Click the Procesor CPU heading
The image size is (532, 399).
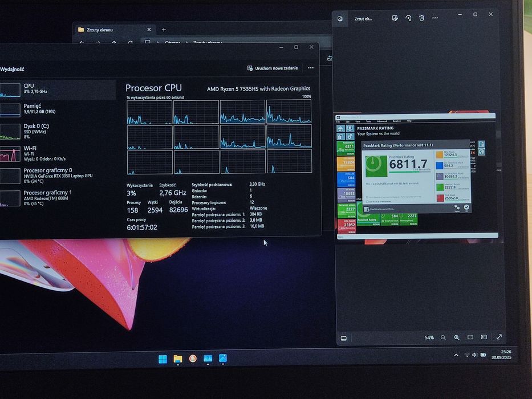[153, 88]
